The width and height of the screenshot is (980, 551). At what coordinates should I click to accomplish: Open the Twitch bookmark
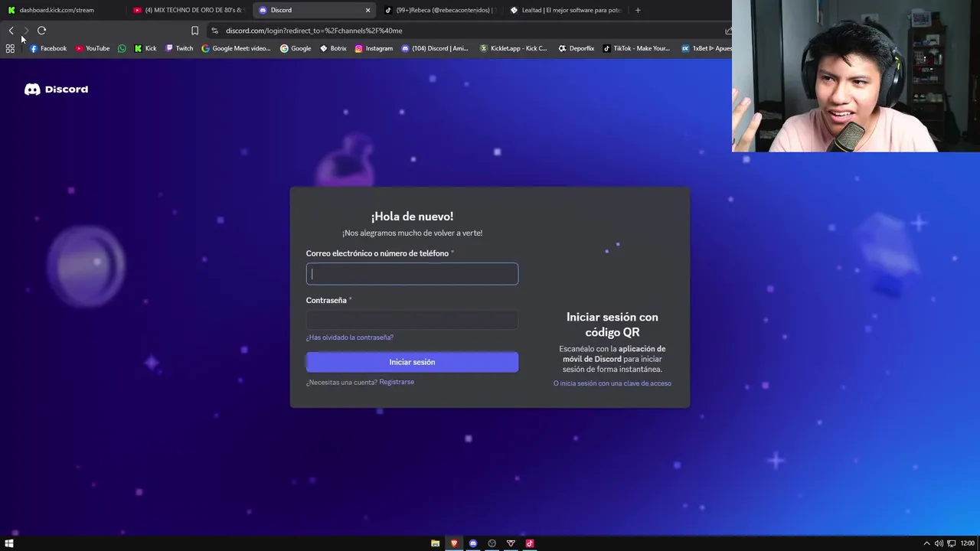pos(179,48)
